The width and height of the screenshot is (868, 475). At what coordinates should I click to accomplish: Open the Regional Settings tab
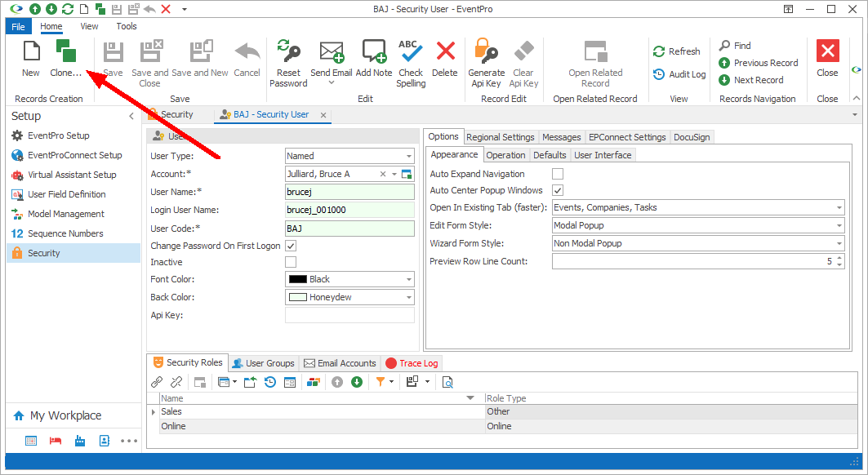pyautogui.click(x=500, y=137)
